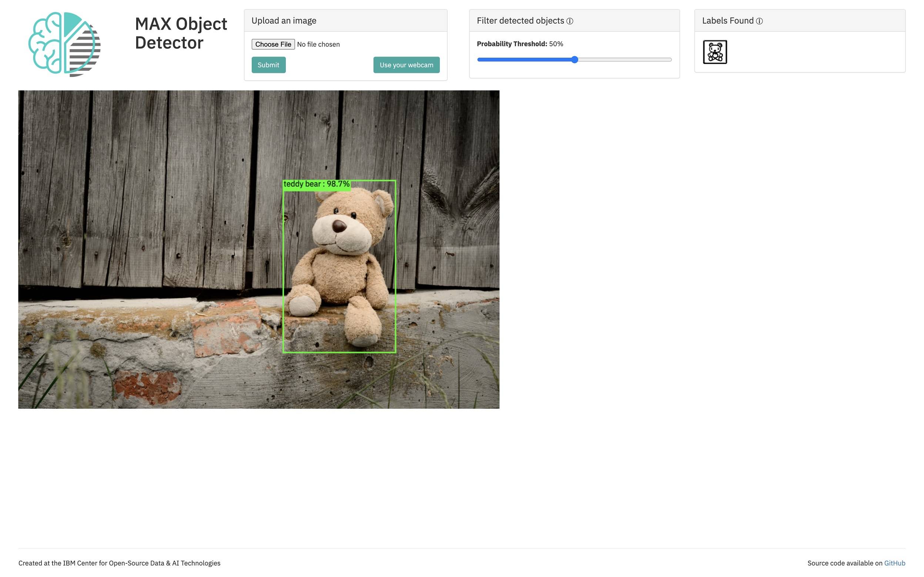Click info icon beside Filter detected objects
924x577 pixels.
pos(570,21)
